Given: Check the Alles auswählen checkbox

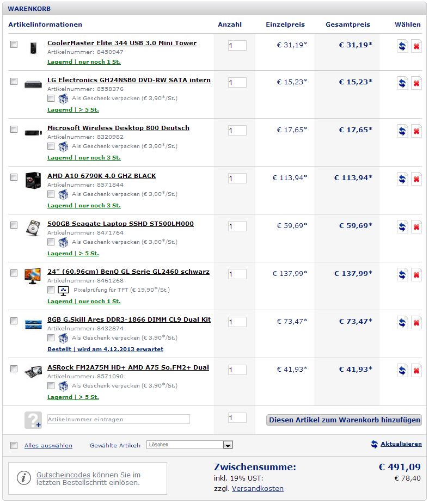Looking at the screenshot, I should pyautogui.click(x=14, y=446).
